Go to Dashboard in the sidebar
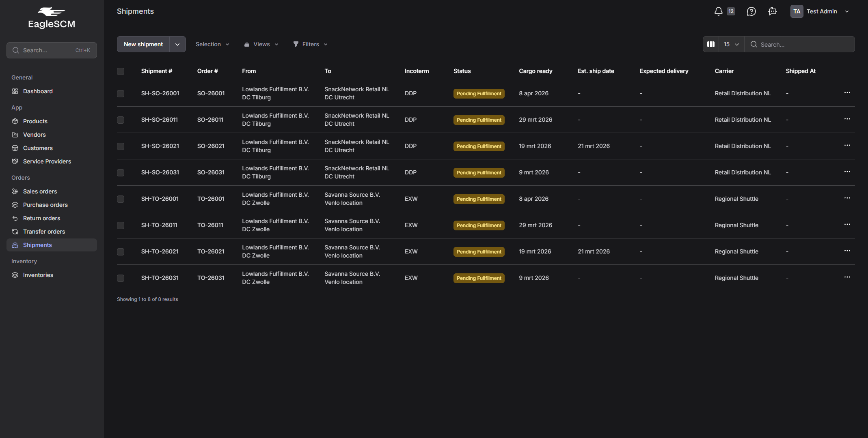868x438 pixels. tap(52, 91)
